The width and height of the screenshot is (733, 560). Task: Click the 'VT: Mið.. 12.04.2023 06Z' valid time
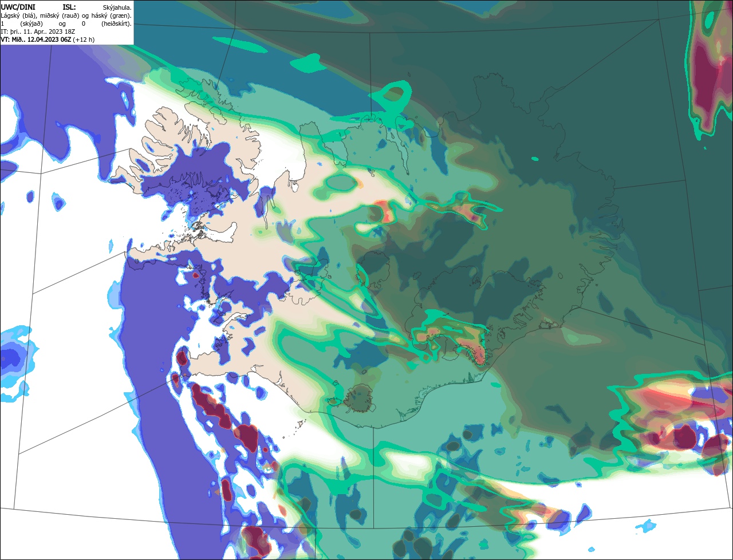(x=36, y=40)
